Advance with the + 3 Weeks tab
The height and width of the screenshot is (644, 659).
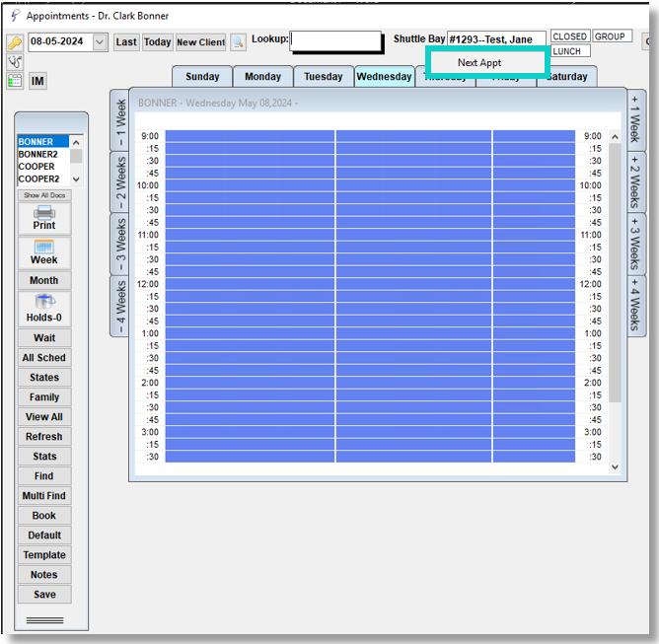635,244
